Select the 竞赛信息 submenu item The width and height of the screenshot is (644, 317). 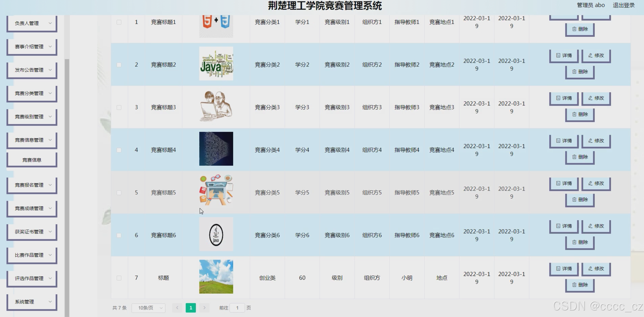tap(32, 160)
